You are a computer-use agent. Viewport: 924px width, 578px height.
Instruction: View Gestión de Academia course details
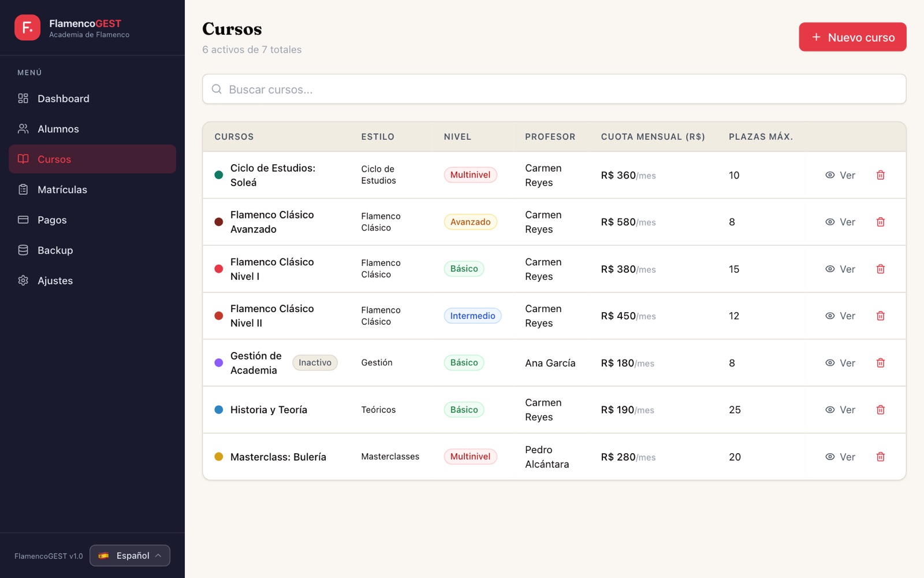[x=840, y=363]
